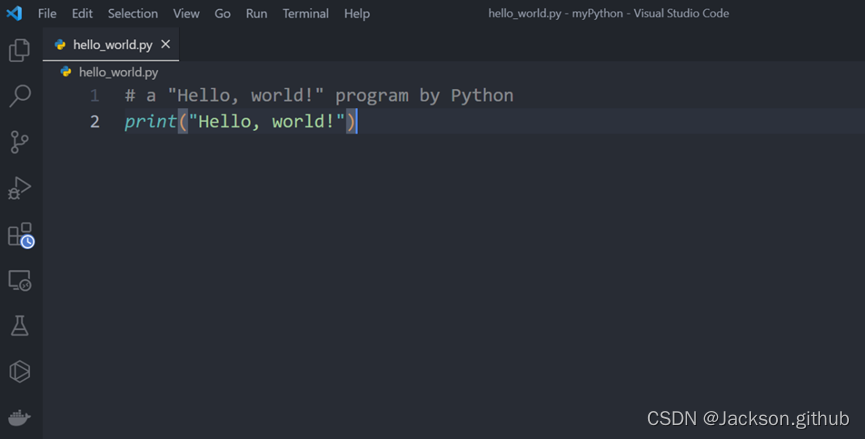This screenshot has height=439, width=865.
Task: Click hello_world.py in the breadcrumb bar
Action: click(118, 72)
